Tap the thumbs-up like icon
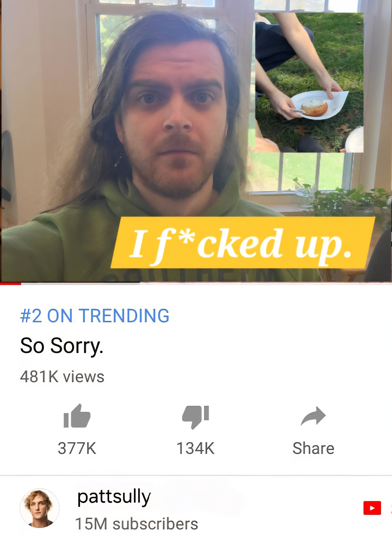The height and width of the screenshot is (537, 392). tap(77, 416)
